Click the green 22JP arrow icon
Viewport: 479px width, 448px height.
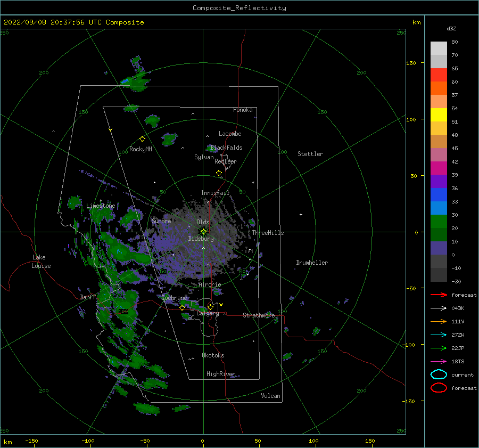coord(439,348)
